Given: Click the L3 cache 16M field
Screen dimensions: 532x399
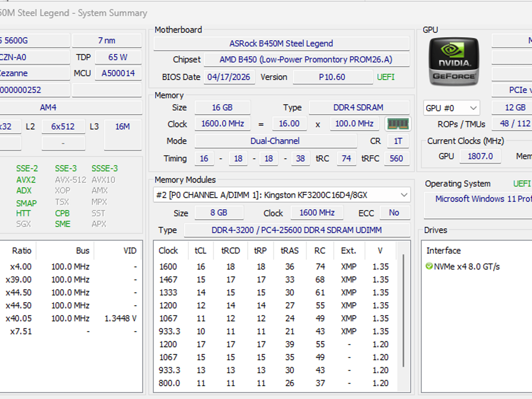Looking at the screenshot, I should click(x=123, y=135).
